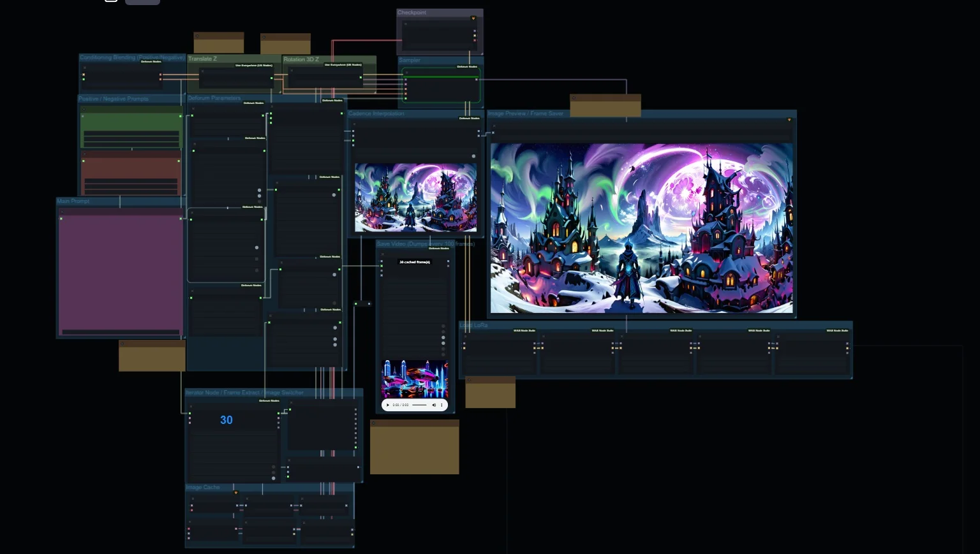Click the Image Cache orange badge icon

point(236,493)
